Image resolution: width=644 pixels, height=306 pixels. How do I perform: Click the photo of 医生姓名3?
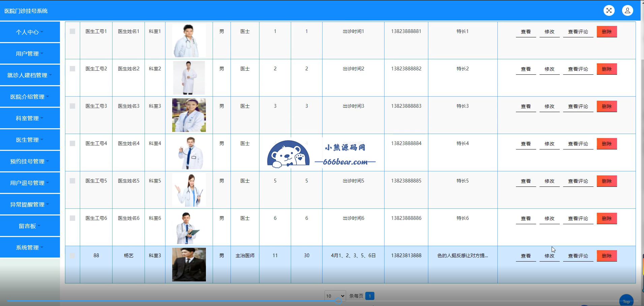[x=189, y=115]
